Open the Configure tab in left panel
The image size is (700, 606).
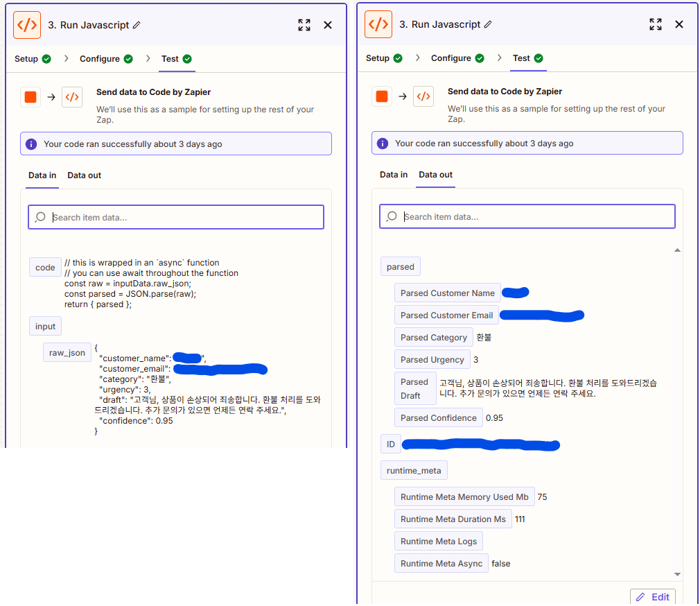[106, 59]
